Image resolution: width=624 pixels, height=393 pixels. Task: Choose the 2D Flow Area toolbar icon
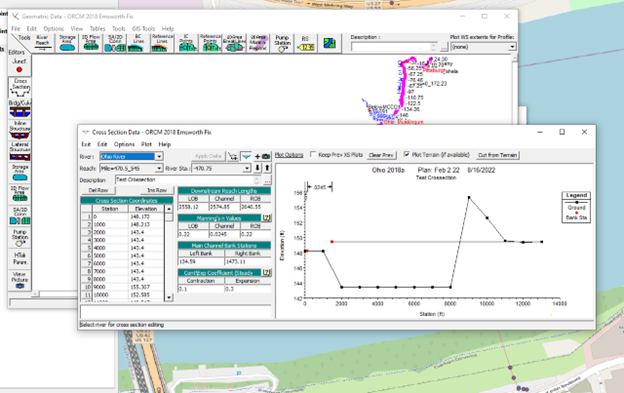coord(91,43)
